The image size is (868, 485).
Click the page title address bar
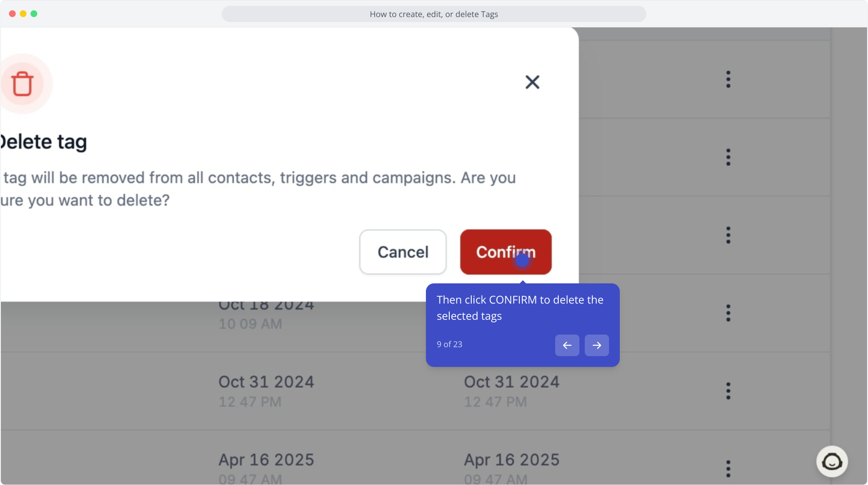(434, 14)
